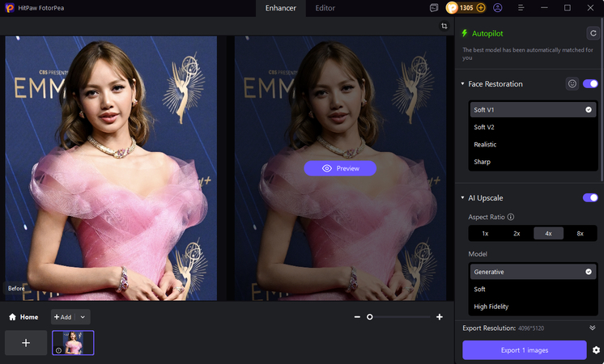Toggle the Face Restoration switch

click(590, 83)
